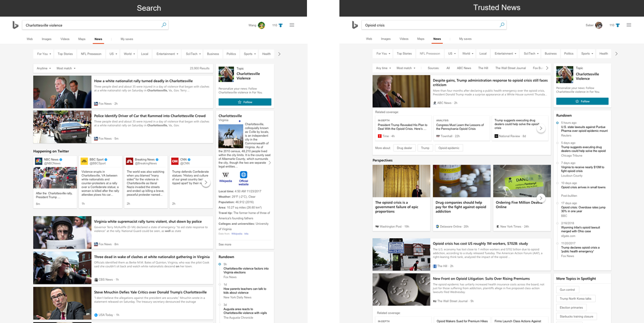Screen dimensions: 644x323
Task: Select the Gun control spotlight topic
Action: (x=567, y=290)
